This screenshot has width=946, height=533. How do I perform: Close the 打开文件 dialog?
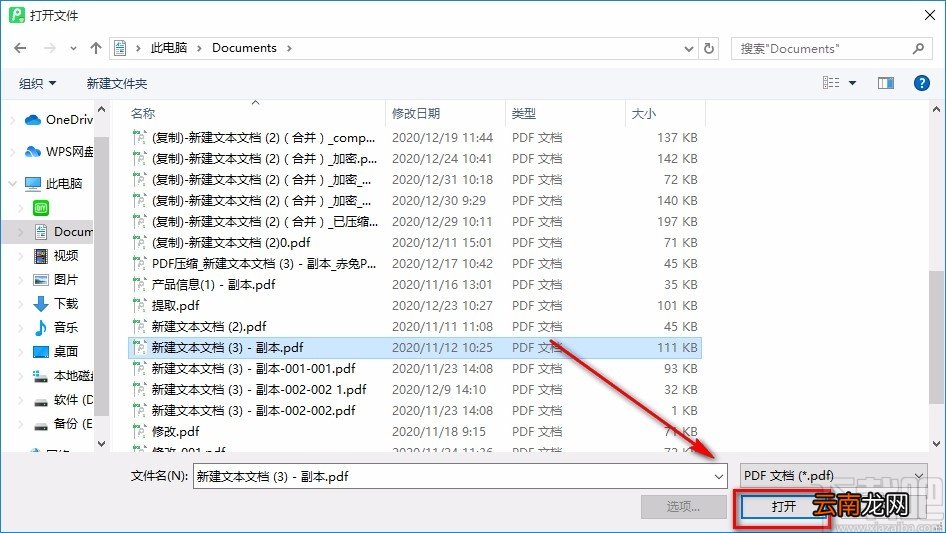930,15
